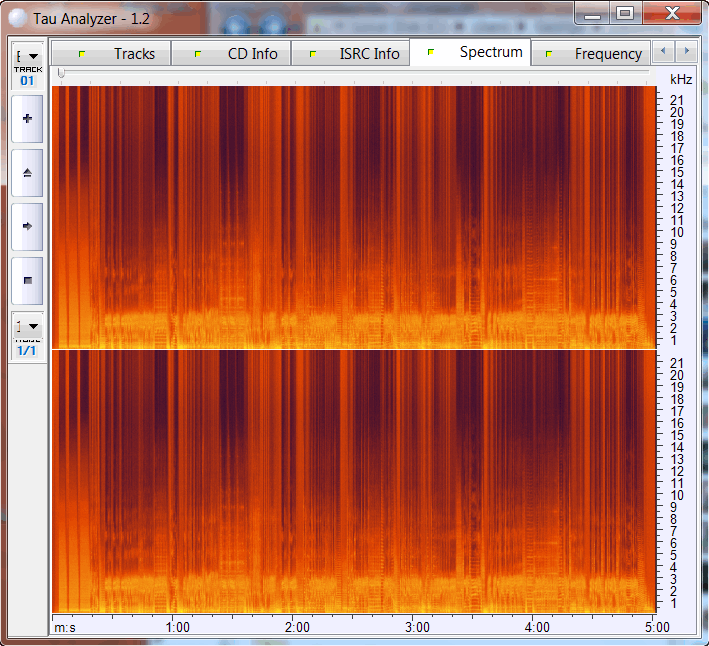Click the 3:00 marker on time axis
The width and height of the screenshot is (709, 646).
pos(417,627)
